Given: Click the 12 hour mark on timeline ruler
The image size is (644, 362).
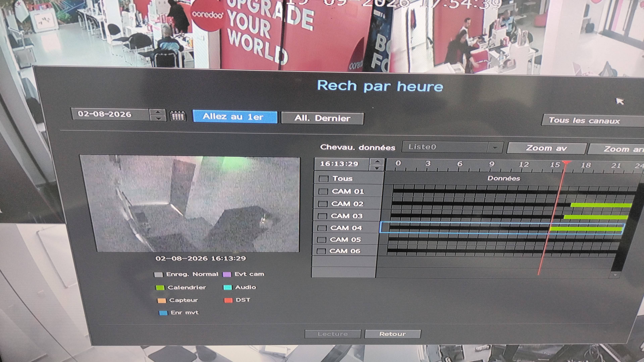Looking at the screenshot, I should (524, 164).
